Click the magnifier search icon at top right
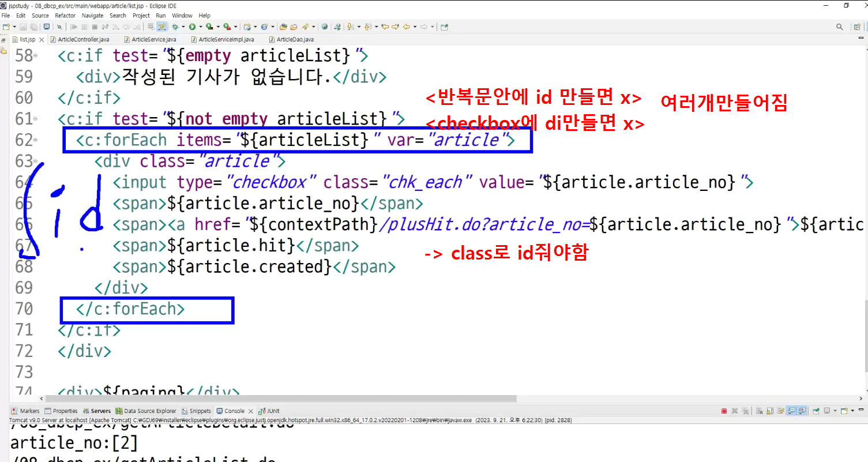 point(840,27)
